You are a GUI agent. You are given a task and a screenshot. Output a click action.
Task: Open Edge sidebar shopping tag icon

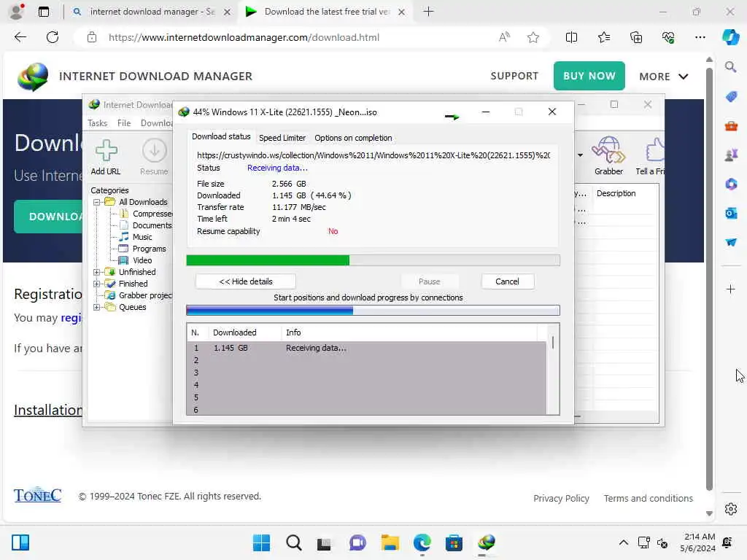point(731,97)
